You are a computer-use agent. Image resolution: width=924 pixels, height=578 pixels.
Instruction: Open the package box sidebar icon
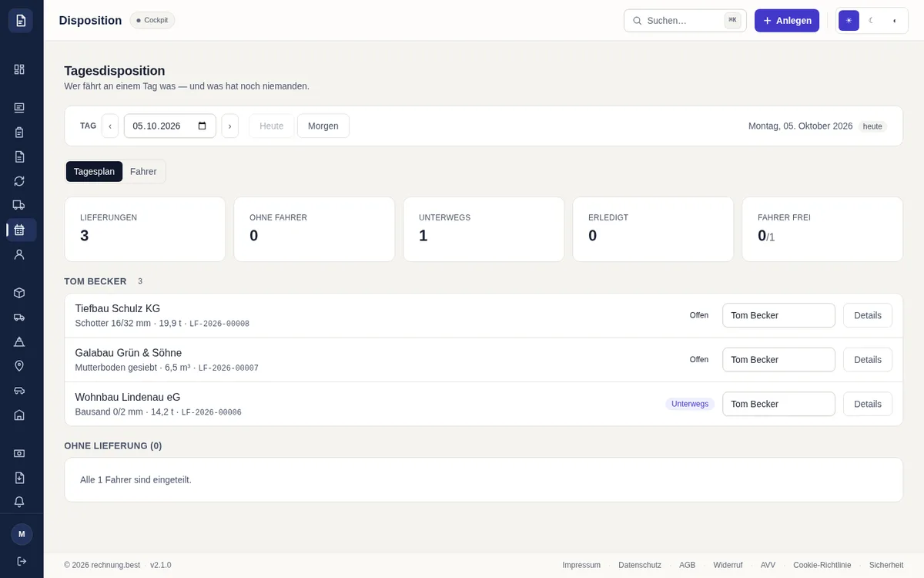[19, 293]
